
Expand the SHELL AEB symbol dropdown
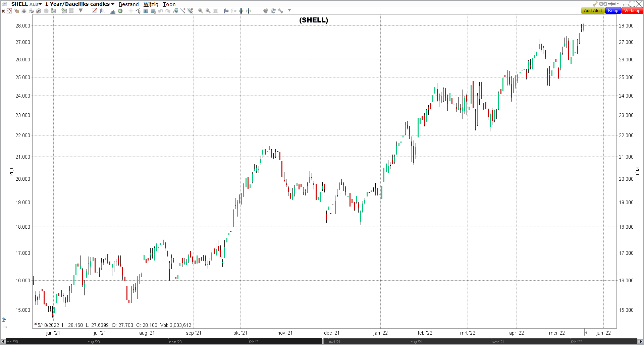point(40,4)
